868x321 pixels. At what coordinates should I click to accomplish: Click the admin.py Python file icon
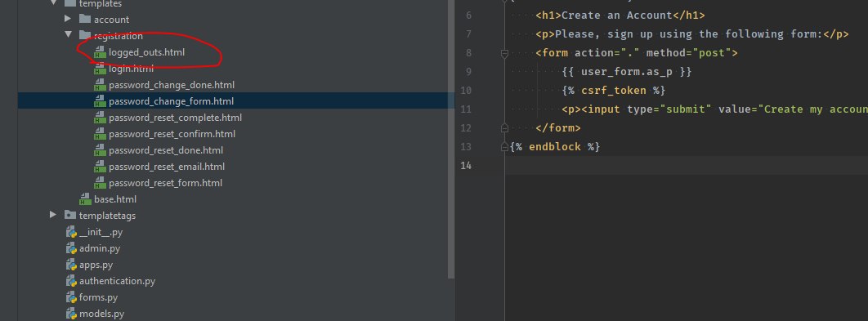click(71, 248)
